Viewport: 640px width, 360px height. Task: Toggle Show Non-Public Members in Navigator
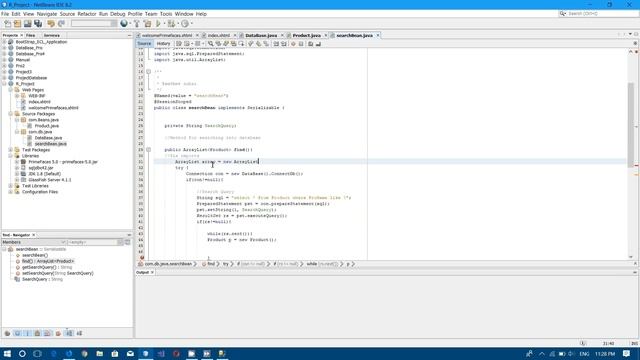(x=38, y=333)
